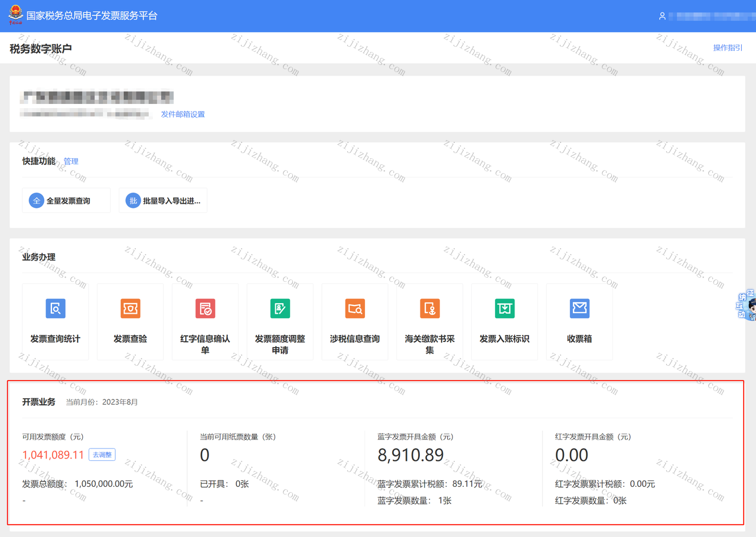
Task: Open 红字信息确认单 icon
Action: (x=206, y=308)
